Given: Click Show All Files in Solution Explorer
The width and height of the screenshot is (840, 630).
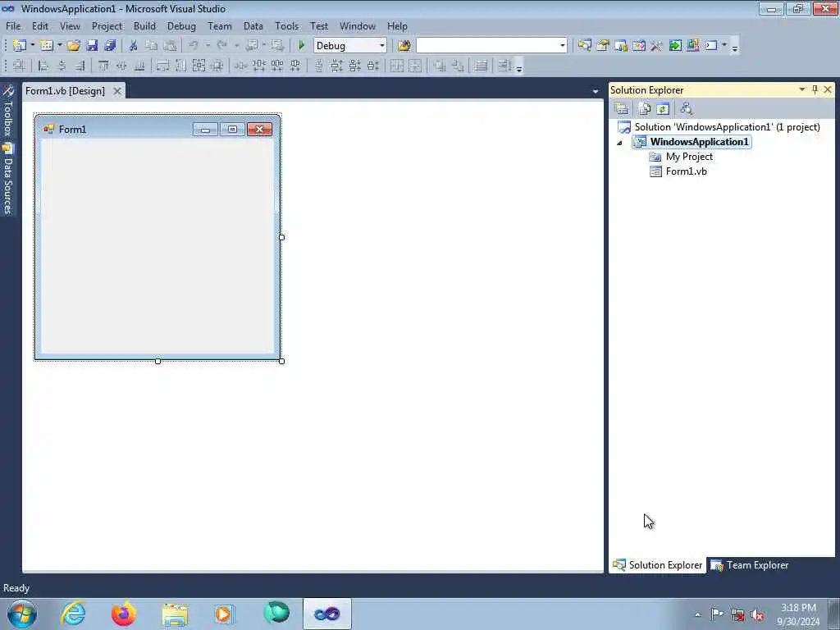Looking at the screenshot, I should tap(645, 109).
